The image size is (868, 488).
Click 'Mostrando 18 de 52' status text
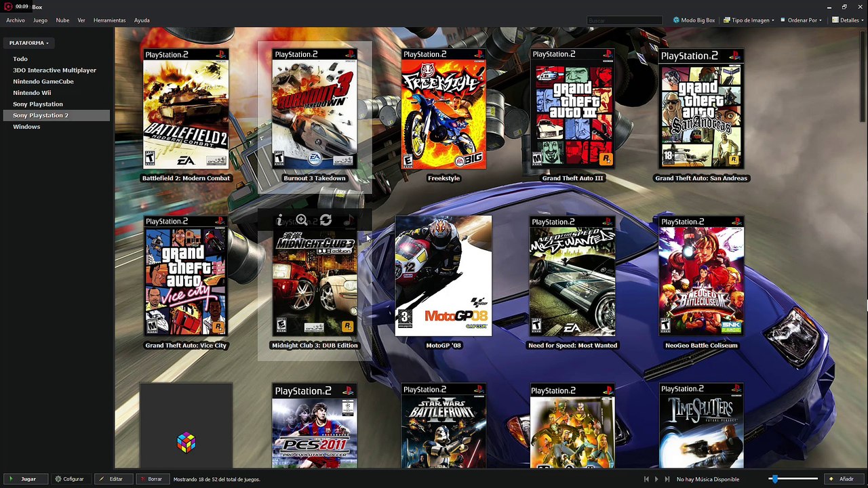[x=217, y=479]
